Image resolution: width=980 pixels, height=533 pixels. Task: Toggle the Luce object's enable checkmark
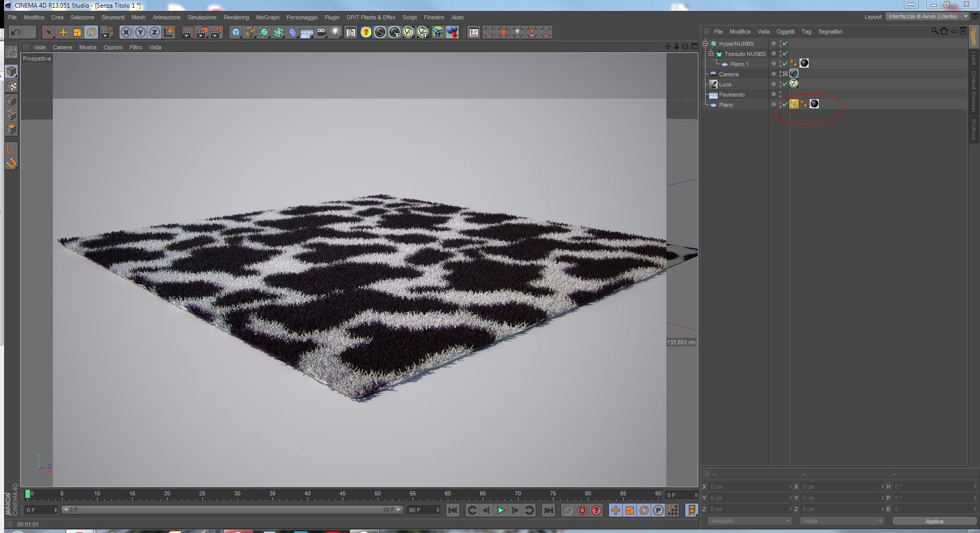point(785,84)
